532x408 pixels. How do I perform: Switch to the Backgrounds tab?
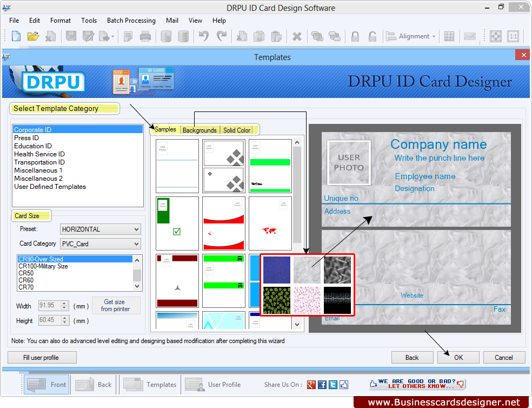pos(199,130)
